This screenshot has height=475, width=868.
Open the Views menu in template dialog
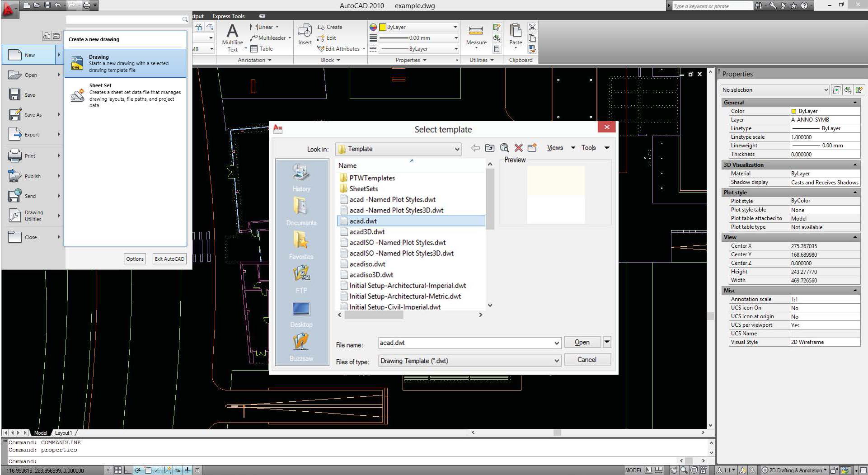point(561,148)
